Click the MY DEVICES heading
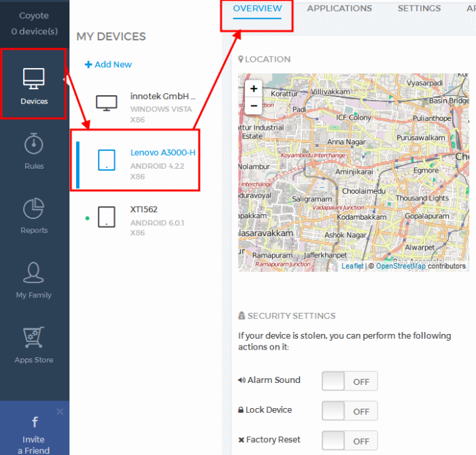This screenshot has width=476, height=455. pyautogui.click(x=111, y=37)
